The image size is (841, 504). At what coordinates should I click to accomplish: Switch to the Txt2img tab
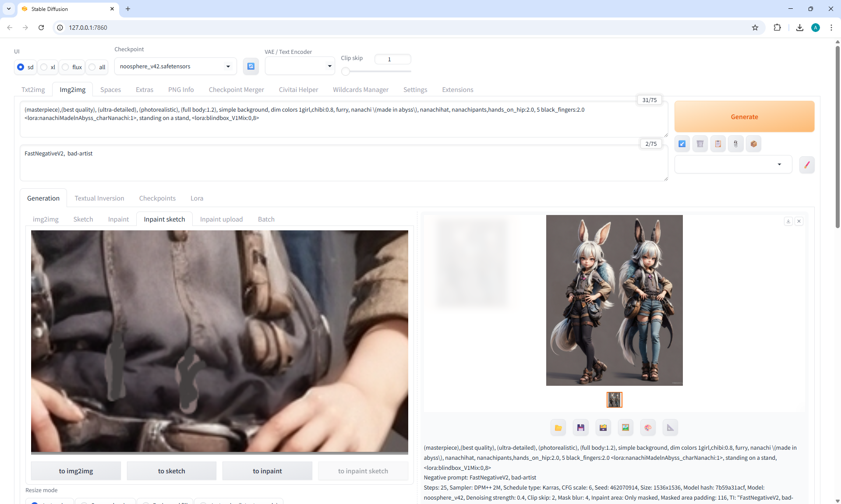(x=33, y=90)
